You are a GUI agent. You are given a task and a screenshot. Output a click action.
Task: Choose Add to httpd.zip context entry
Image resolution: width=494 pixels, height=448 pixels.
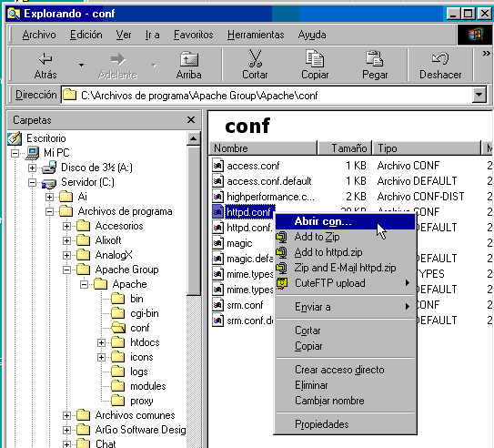coord(346,252)
